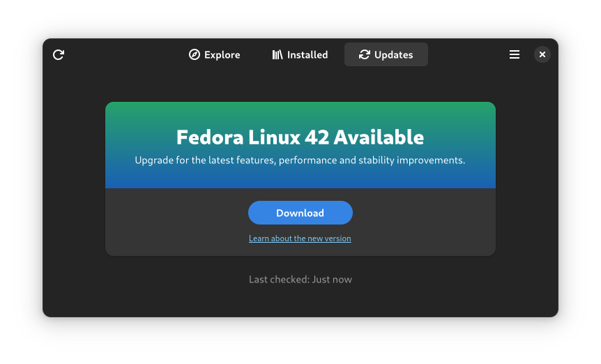Close the Software window

[542, 54]
